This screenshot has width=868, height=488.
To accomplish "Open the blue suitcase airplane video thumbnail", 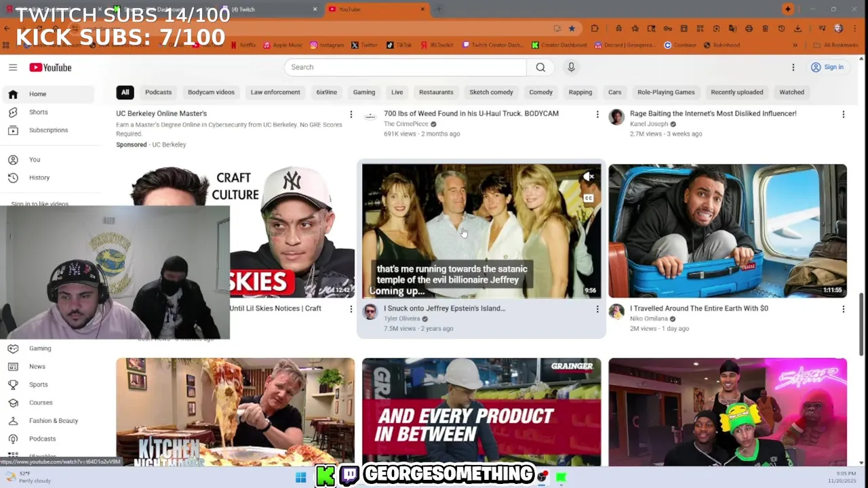I will [x=728, y=230].
